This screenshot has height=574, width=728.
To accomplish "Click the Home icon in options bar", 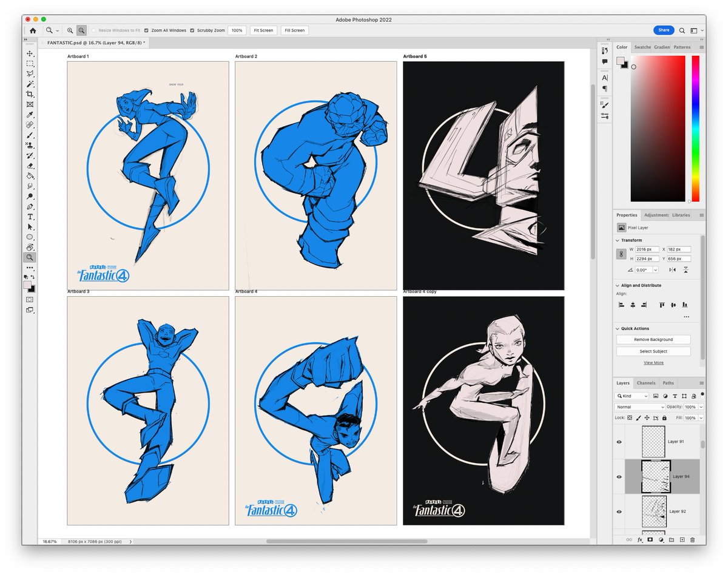I will pos(33,30).
